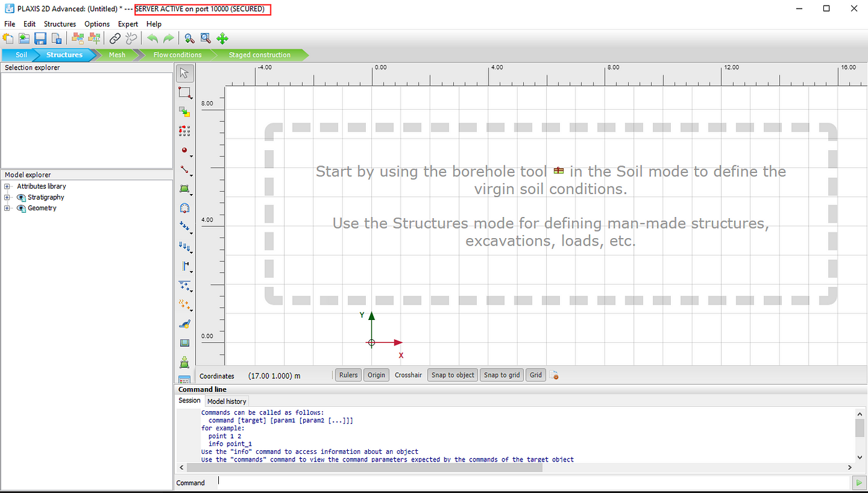This screenshot has height=493, width=868.
Task: Click the Command input field
Action: (x=534, y=482)
